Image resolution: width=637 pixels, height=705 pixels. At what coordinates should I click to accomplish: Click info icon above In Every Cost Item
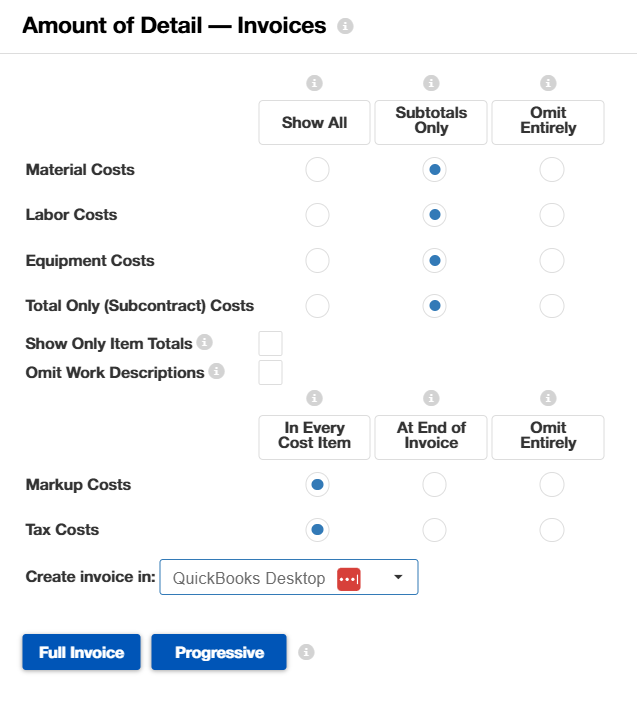(x=314, y=398)
